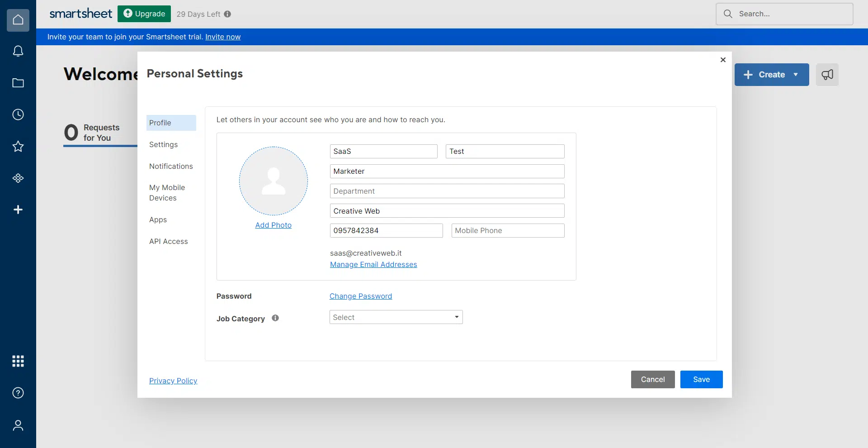The image size is (868, 448).
Task: Open Account person icon in sidebar
Action: pyautogui.click(x=18, y=425)
